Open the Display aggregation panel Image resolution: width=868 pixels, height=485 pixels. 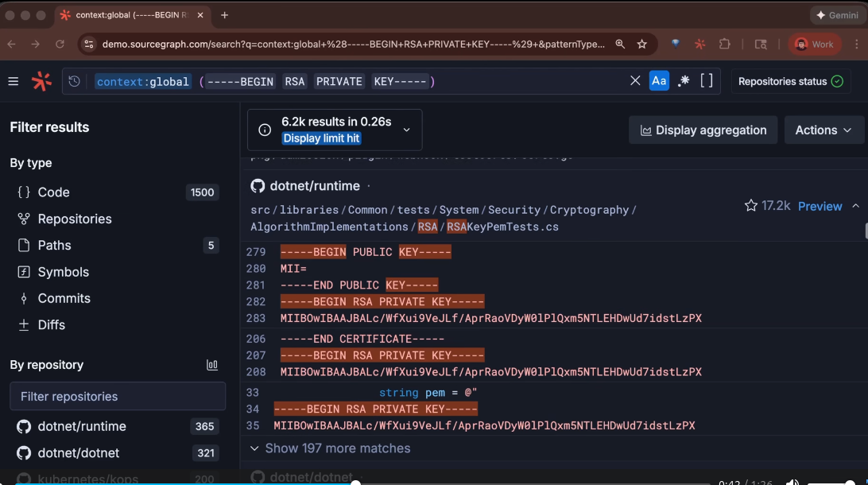point(703,130)
